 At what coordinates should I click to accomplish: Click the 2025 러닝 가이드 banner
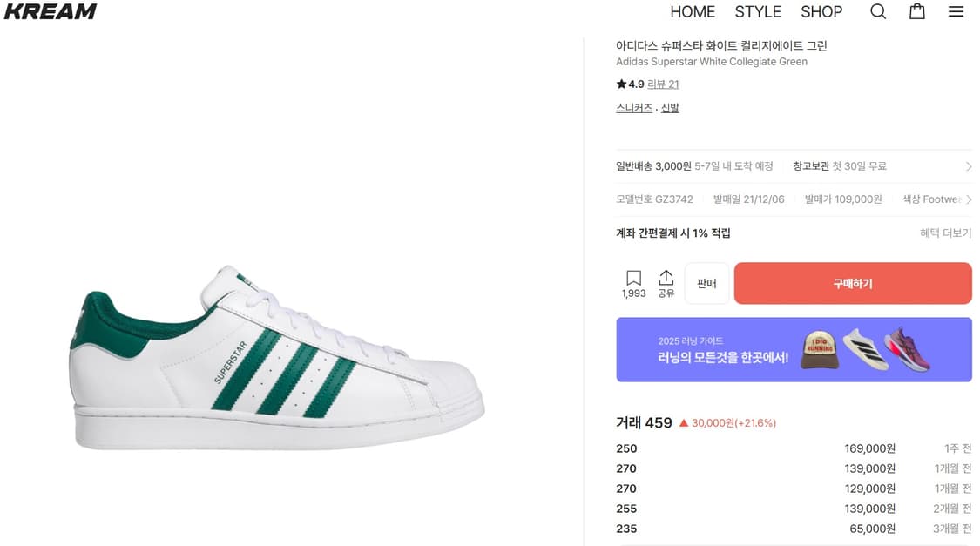pyautogui.click(x=794, y=349)
